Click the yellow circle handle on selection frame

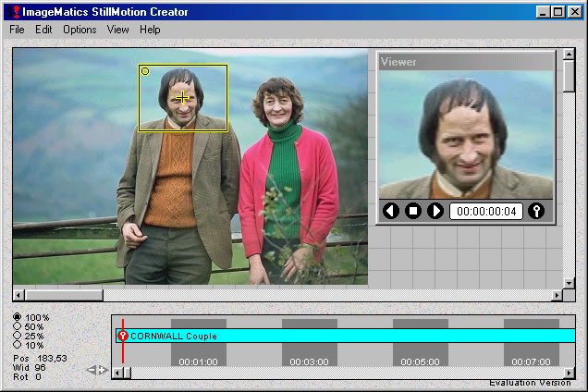point(145,71)
